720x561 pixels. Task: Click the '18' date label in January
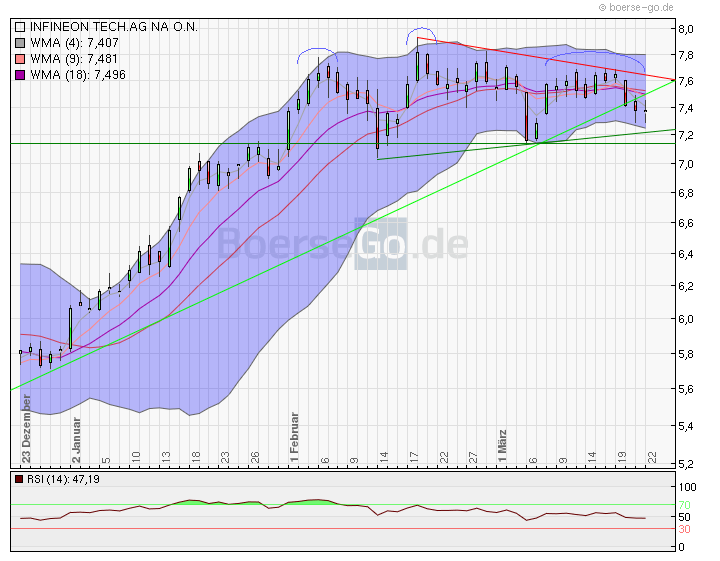pyautogui.click(x=196, y=457)
